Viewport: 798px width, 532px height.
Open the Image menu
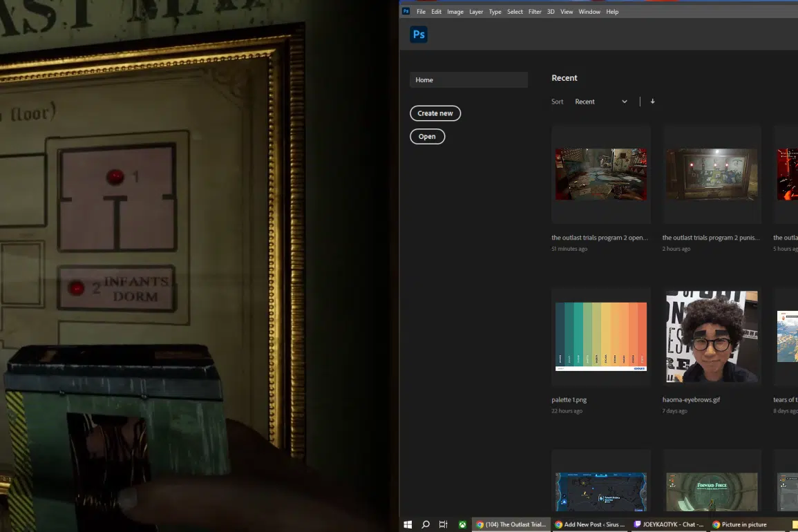tap(455, 12)
